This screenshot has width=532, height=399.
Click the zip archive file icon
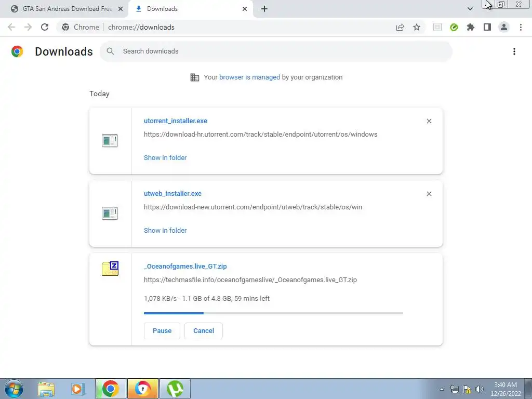coord(110,269)
